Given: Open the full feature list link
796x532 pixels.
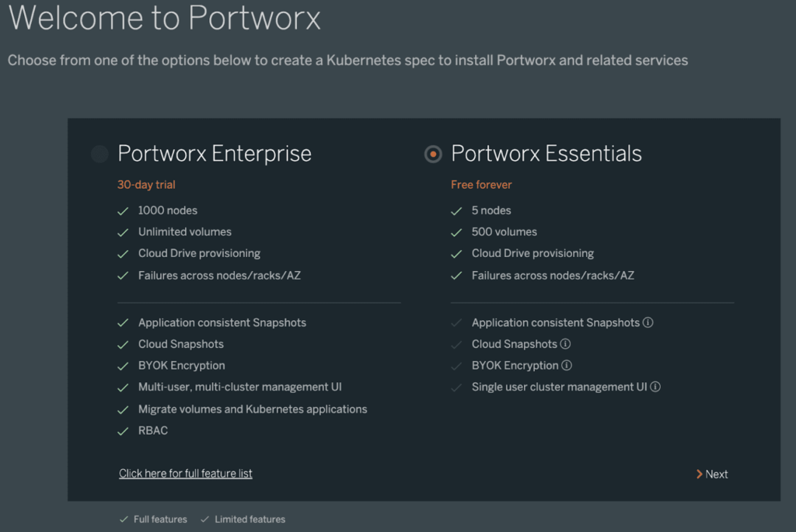Looking at the screenshot, I should [x=185, y=473].
